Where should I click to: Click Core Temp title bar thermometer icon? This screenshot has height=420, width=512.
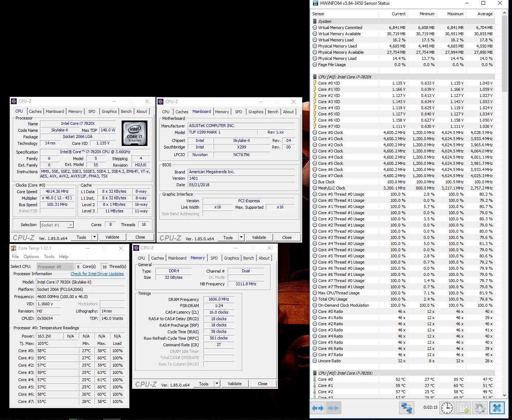(13, 248)
